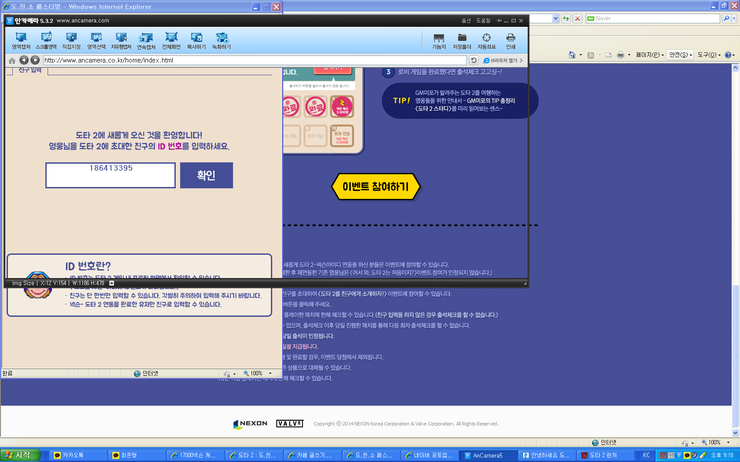Screen dimensions: 740x462
Task: Select the 영역선택 region select tool
Action: click(x=96, y=41)
